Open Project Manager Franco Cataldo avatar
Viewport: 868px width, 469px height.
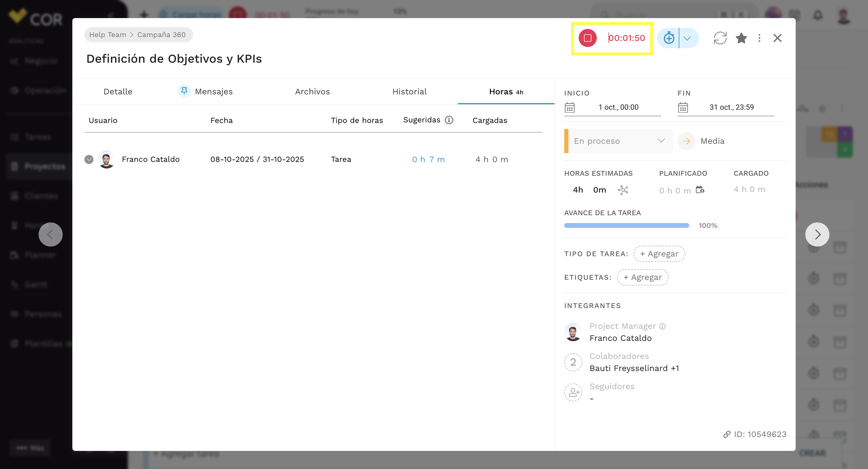click(x=573, y=332)
